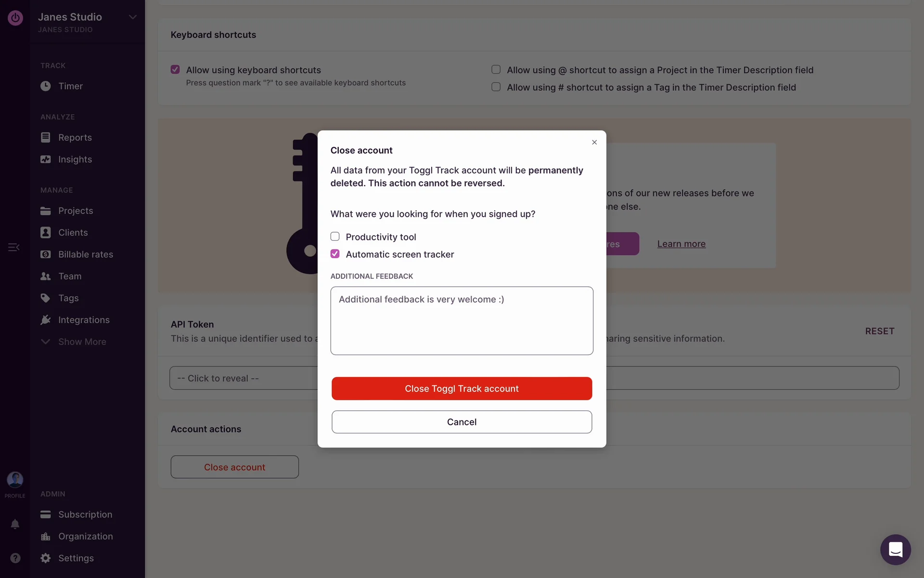
Task: Click the Timer clock icon
Action: 46,86
